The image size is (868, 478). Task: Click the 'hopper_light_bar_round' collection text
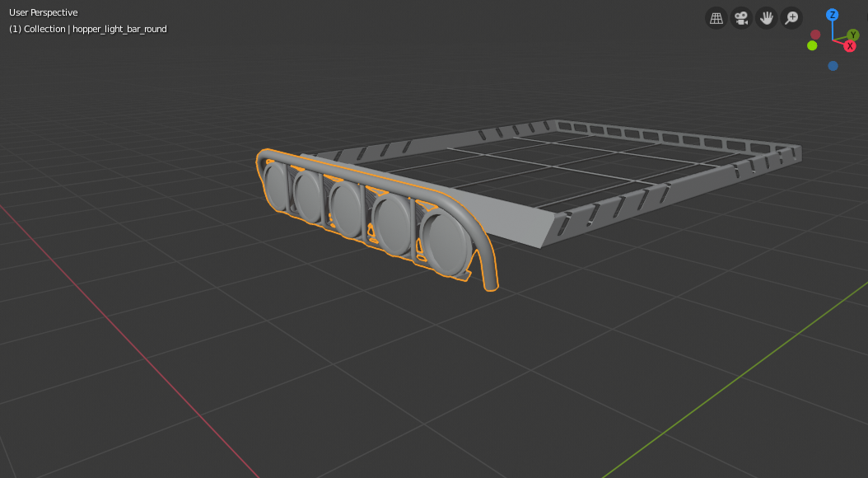(119, 29)
